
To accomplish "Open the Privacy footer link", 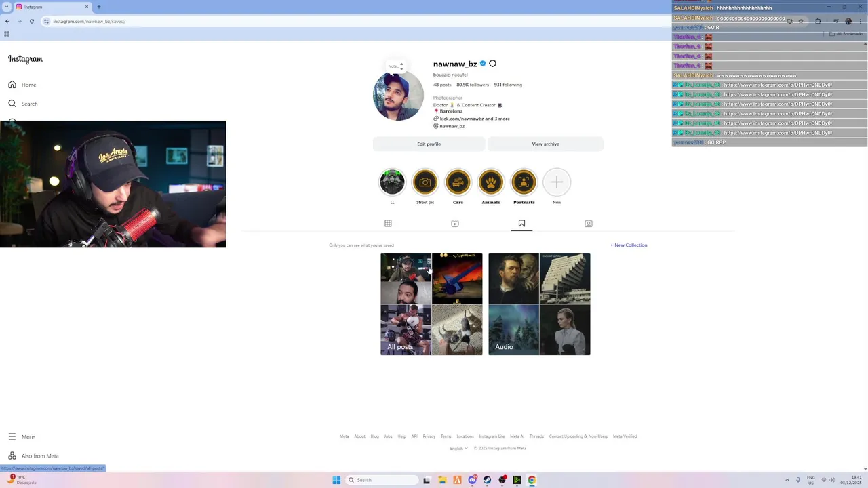I will coord(429,436).
